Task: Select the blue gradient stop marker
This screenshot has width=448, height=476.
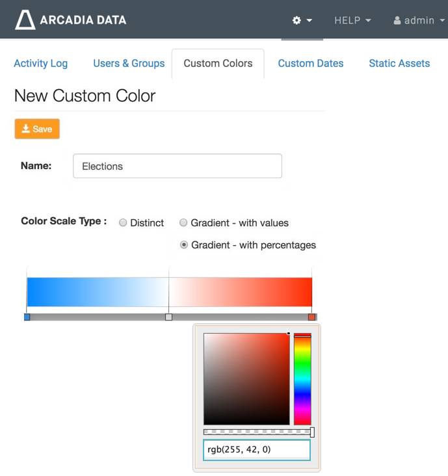Action: tap(27, 317)
